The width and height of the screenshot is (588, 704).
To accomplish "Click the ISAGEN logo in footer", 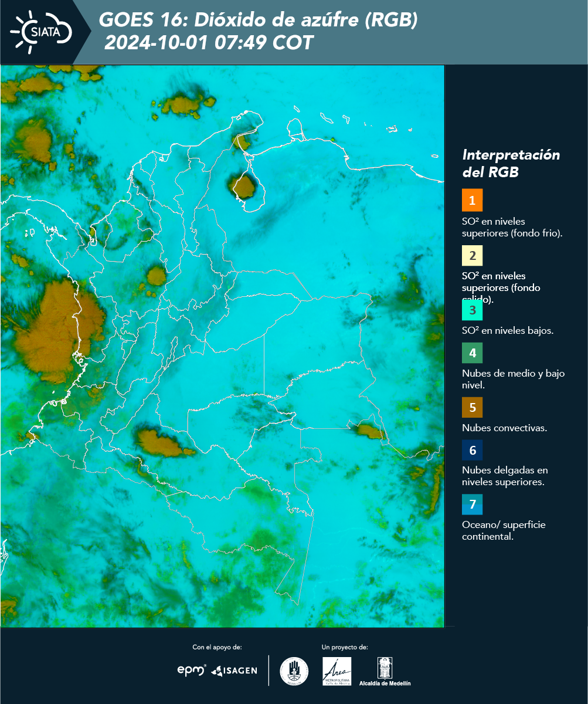I will click(234, 671).
